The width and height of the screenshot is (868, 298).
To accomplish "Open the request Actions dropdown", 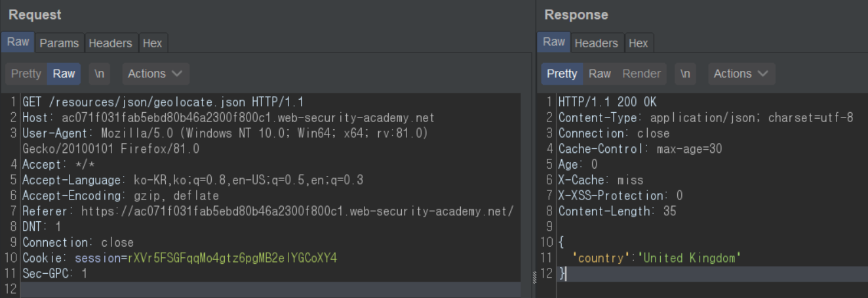I will pos(155,74).
